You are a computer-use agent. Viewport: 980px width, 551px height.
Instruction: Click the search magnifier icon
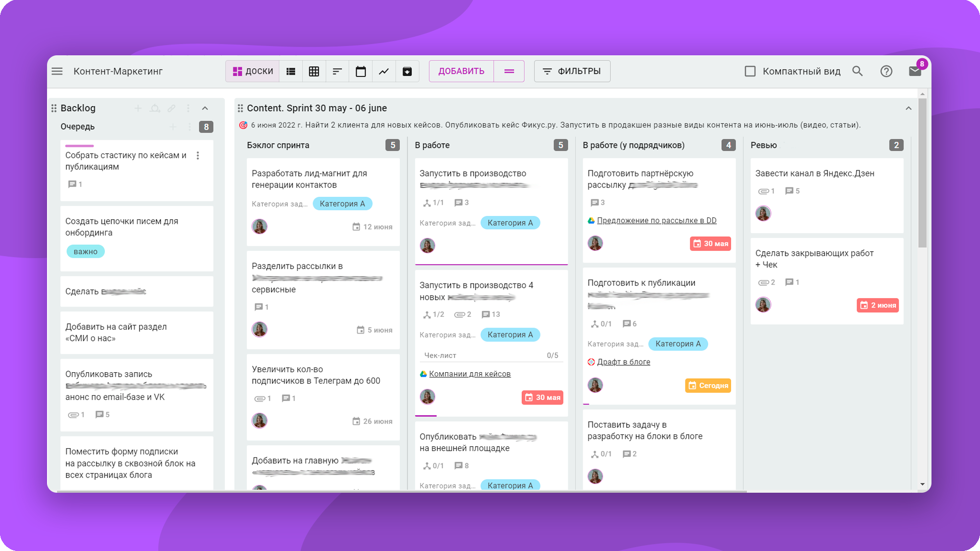pyautogui.click(x=857, y=72)
